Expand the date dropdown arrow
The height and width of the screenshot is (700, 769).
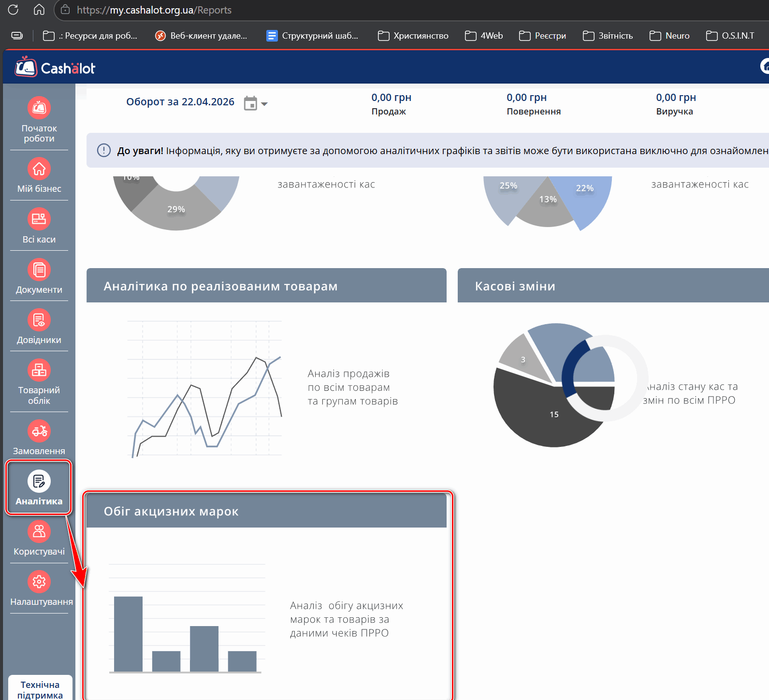(x=264, y=104)
